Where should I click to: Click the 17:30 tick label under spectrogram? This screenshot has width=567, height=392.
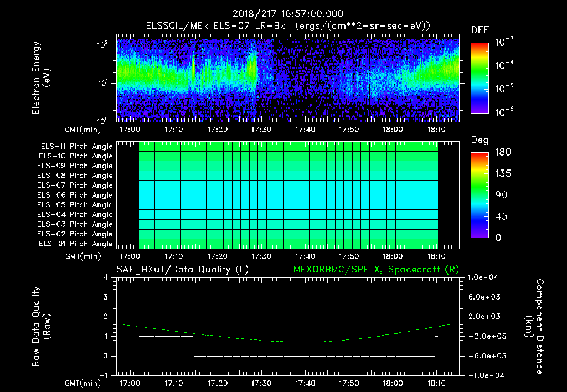click(261, 130)
